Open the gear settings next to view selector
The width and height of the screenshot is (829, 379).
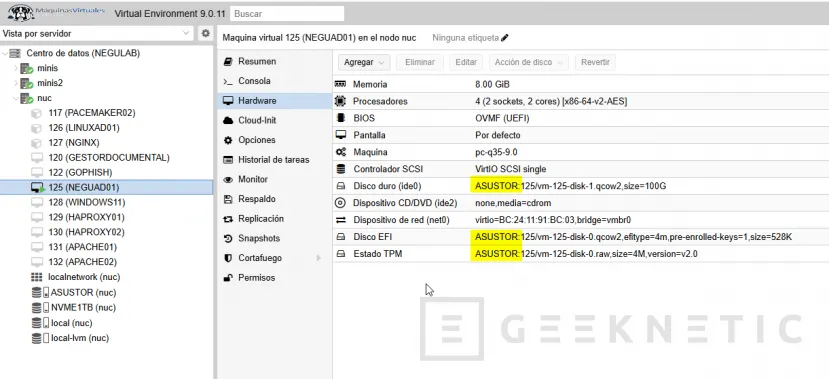[x=205, y=33]
